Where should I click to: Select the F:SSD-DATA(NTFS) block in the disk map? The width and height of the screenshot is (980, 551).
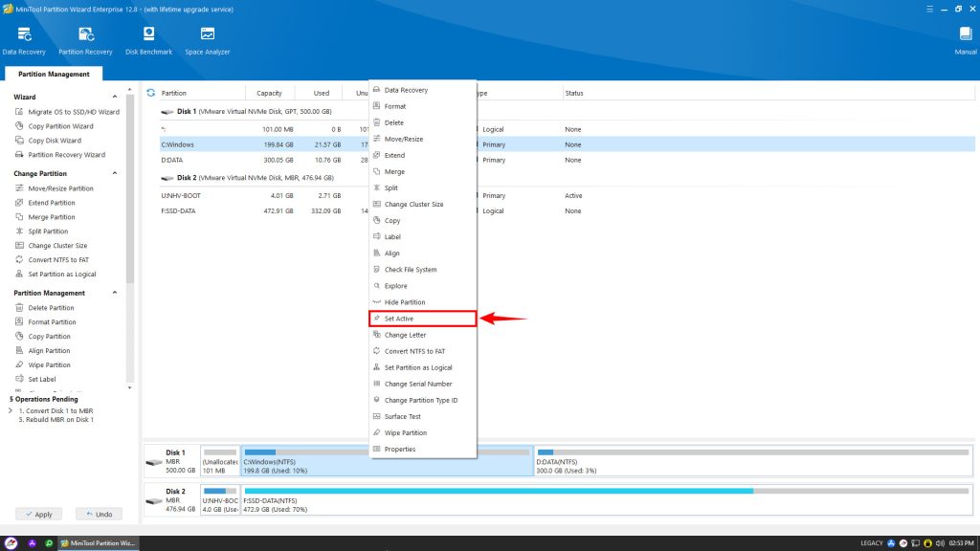(606, 499)
